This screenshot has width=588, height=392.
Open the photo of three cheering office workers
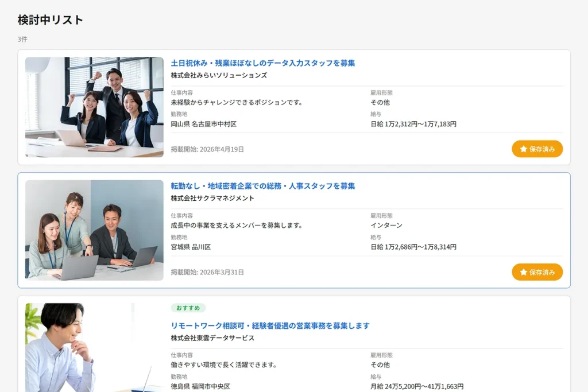95,107
